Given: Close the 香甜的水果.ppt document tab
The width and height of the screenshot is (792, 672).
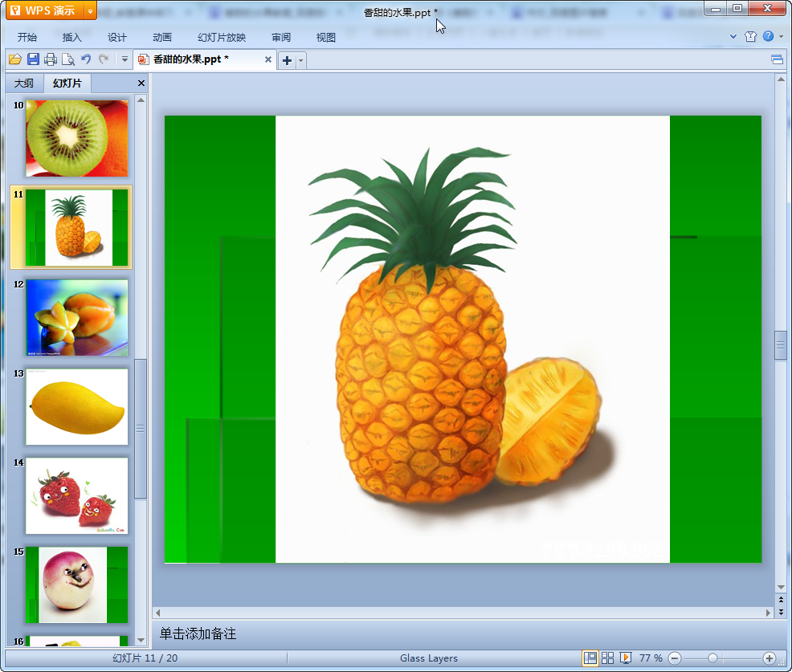Looking at the screenshot, I should click(268, 59).
